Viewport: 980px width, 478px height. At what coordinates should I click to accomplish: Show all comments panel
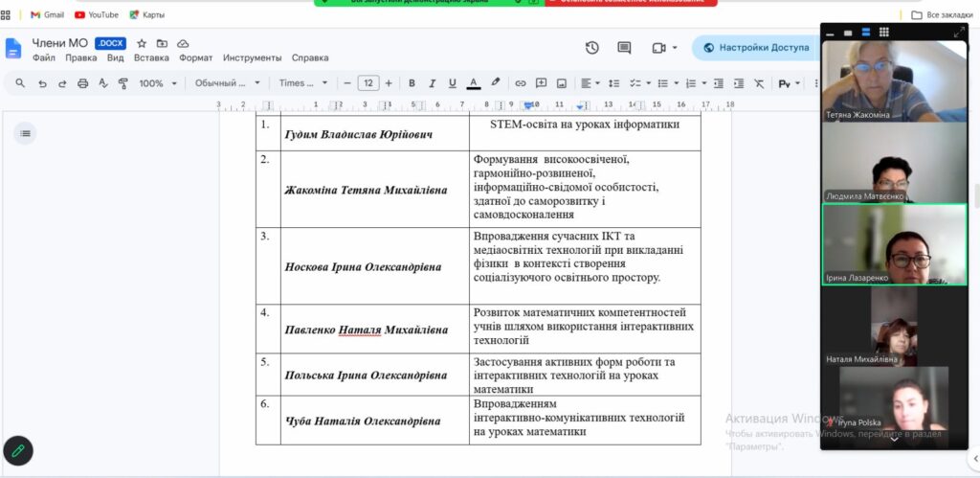click(x=624, y=48)
